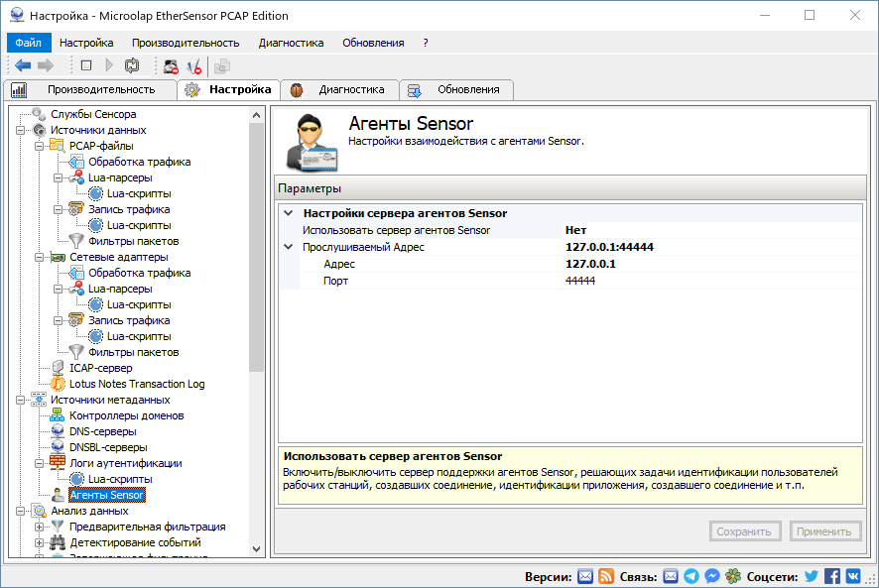The height and width of the screenshot is (588, 879).
Task: Click the stop-capture icon with red badge
Action: point(170,65)
